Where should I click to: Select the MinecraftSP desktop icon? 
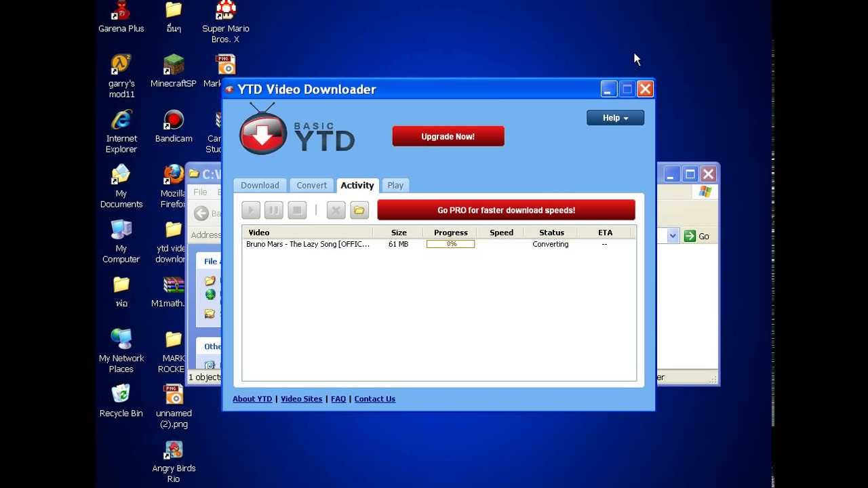(174, 71)
